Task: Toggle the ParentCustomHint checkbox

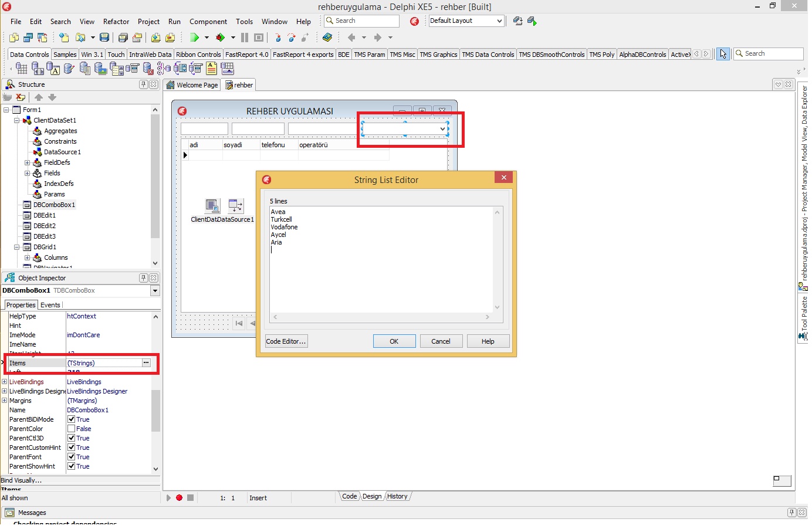Action: click(71, 447)
